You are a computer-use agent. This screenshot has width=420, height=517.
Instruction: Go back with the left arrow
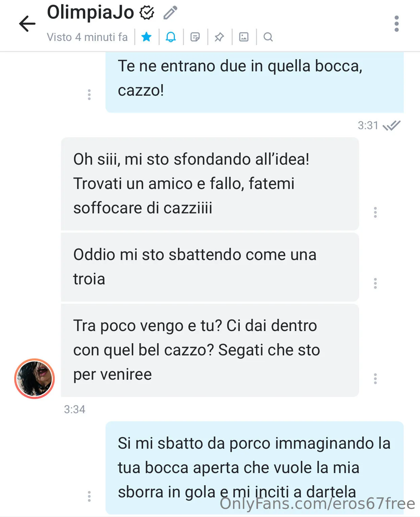(27, 24)
